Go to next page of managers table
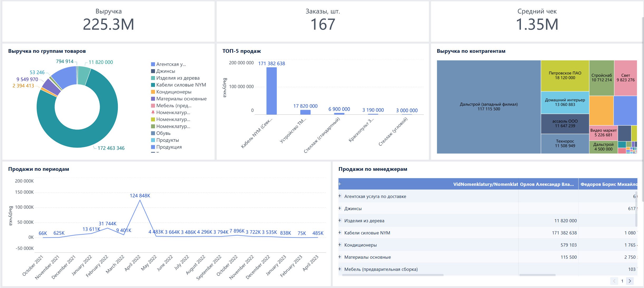This screenshot has width=644, height=288. 630,281
